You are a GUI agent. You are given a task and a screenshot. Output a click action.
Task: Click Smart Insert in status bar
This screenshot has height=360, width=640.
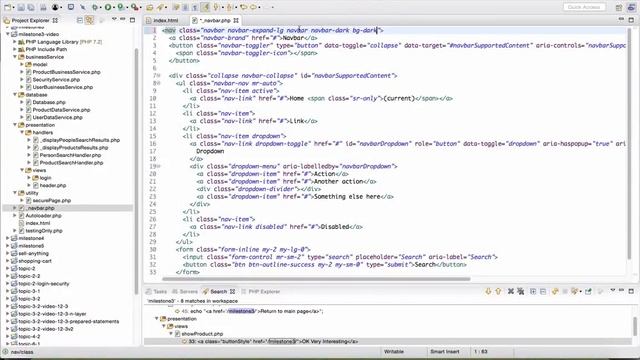tap(444, 351)
